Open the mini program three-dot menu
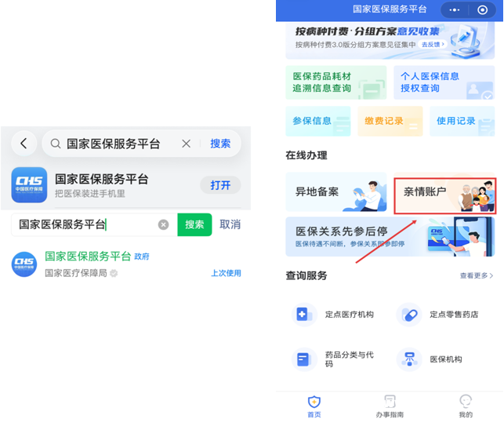The height and width of the screenshot is (426, 504). 454,10
